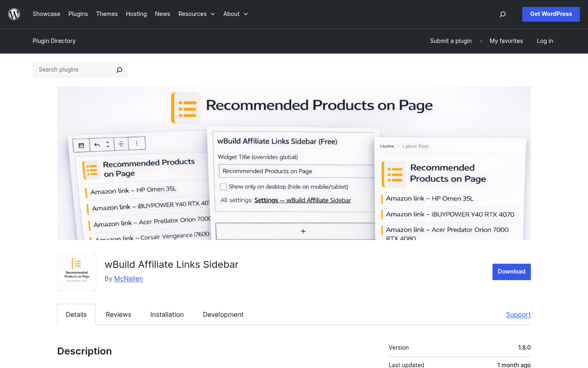Open the Plugins menu item in the navigation

tap(78, 14)
